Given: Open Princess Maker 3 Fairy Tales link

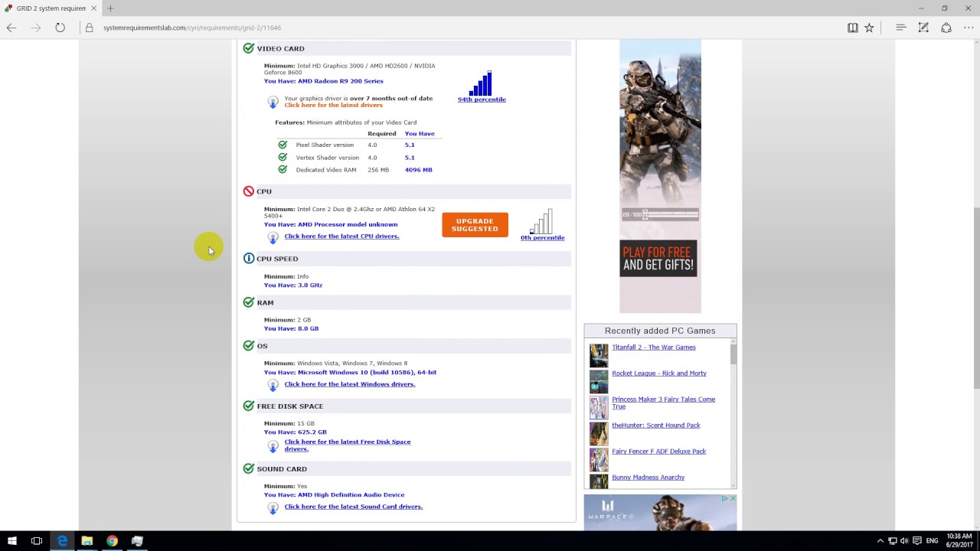Looking at the screenshot, I should [663, 403].
